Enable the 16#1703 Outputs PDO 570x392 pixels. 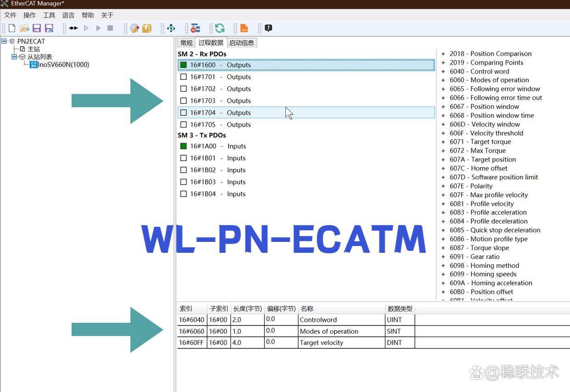(184, 101)
